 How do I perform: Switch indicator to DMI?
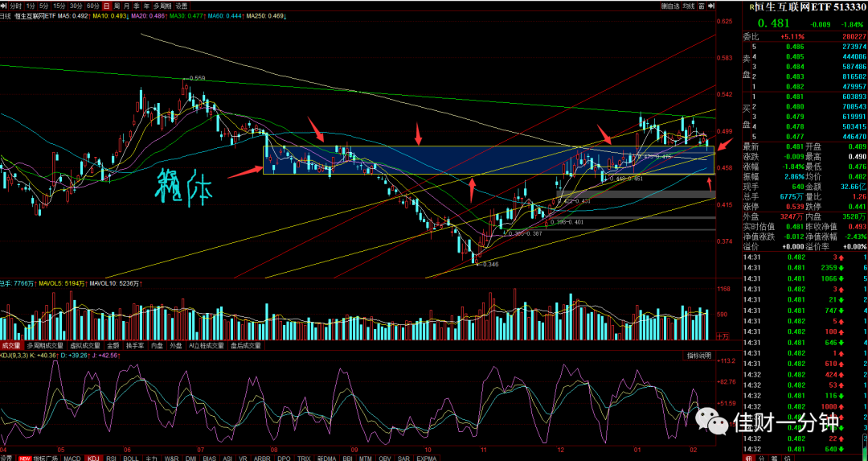pyautogui.click(x=191, y=459)
